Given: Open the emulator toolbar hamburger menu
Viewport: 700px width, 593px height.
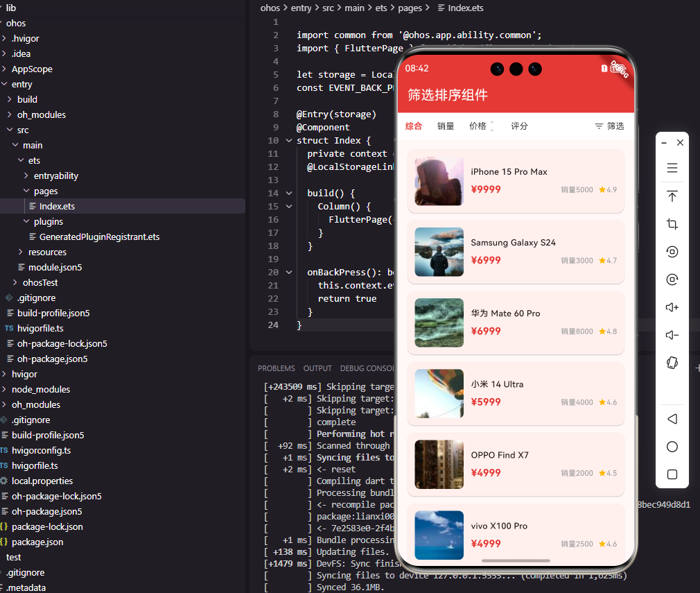Looking at the screenshot, I should point(672,168).
